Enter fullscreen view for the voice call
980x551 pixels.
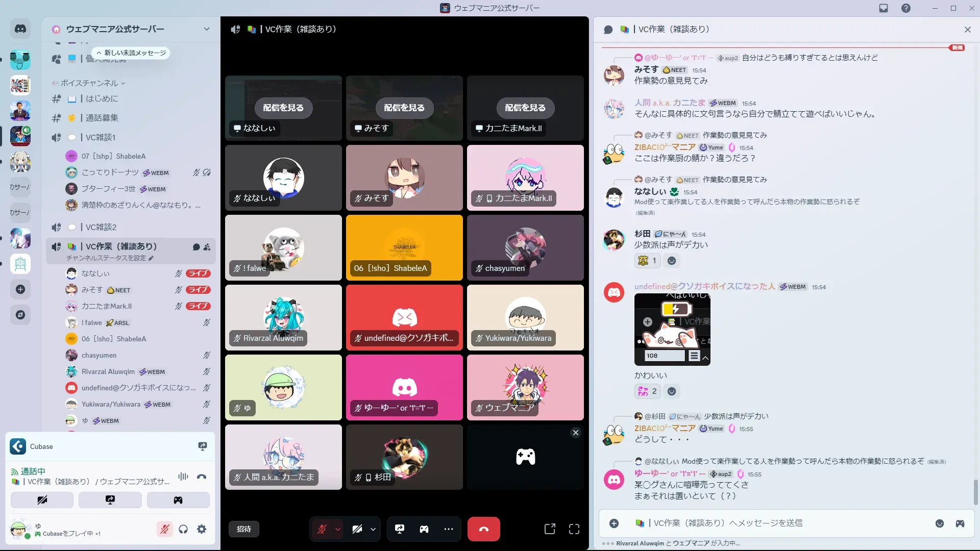click(x=574, y=529)
